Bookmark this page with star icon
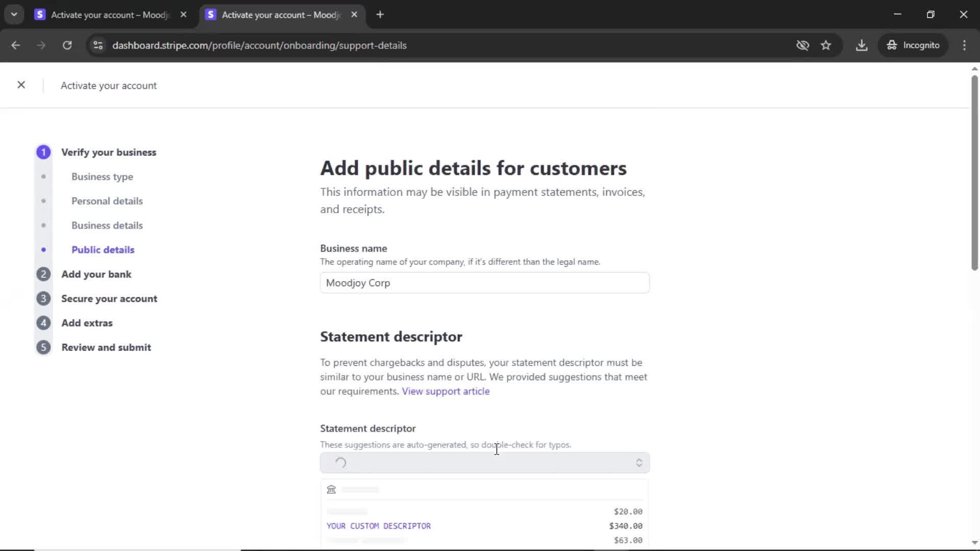The height and width of the screenshot is (551, 980). (x=826, y=45)
